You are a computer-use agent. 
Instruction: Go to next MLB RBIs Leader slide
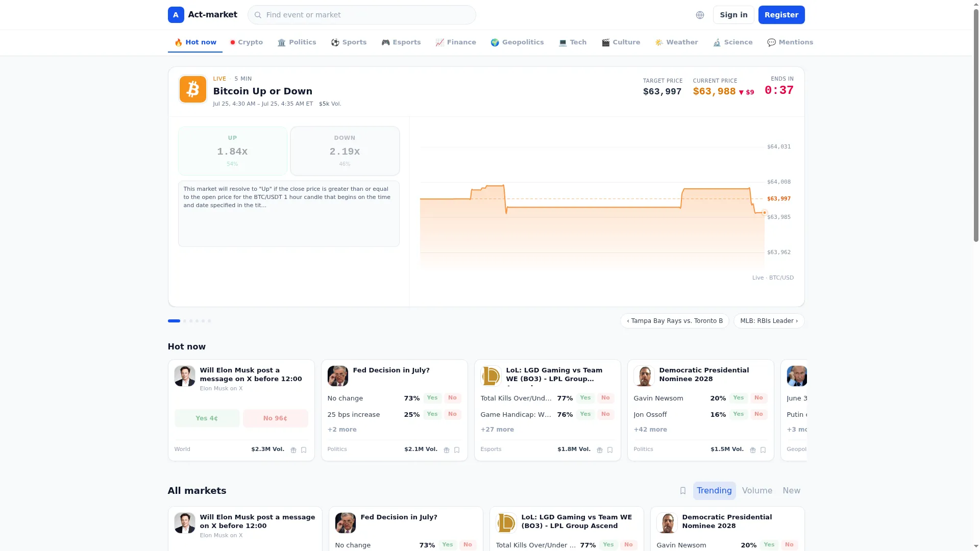tap(769, 321)
